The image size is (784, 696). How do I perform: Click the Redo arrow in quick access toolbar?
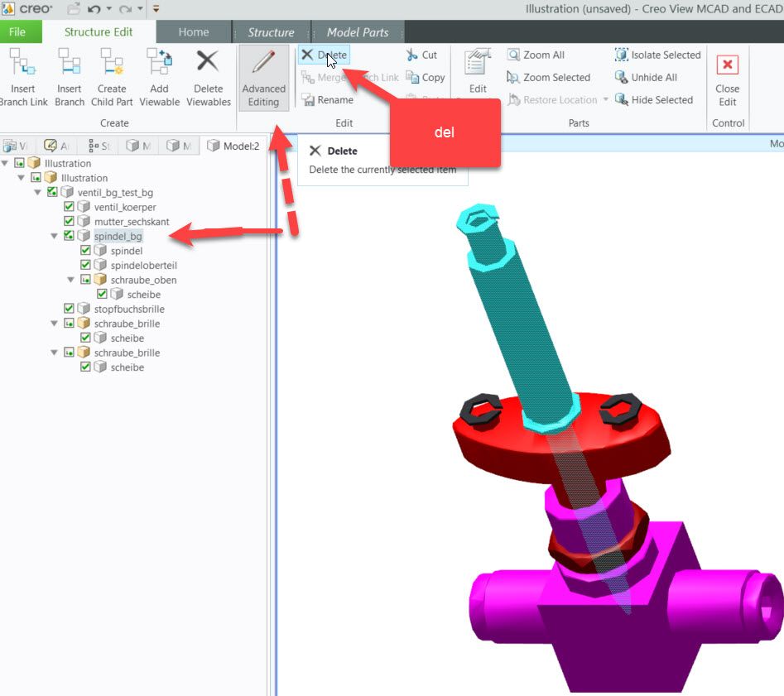[126, 8]
